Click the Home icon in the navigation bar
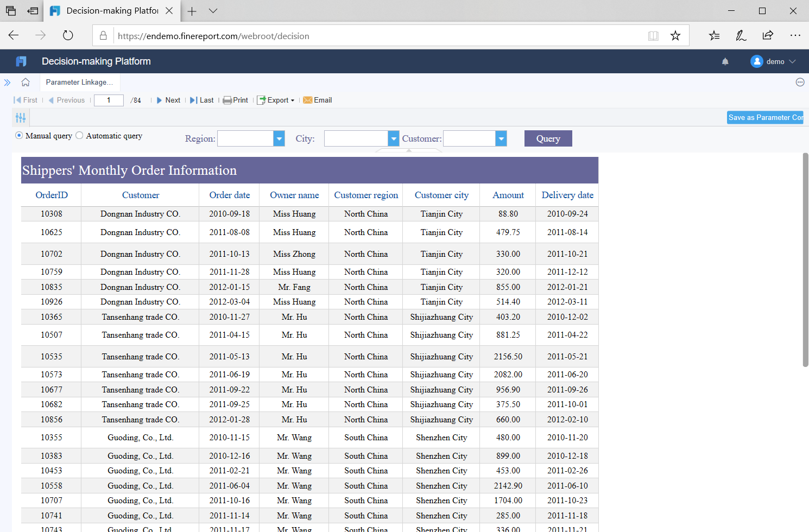This screenshot has width=809, height=532. pos(25,82)
